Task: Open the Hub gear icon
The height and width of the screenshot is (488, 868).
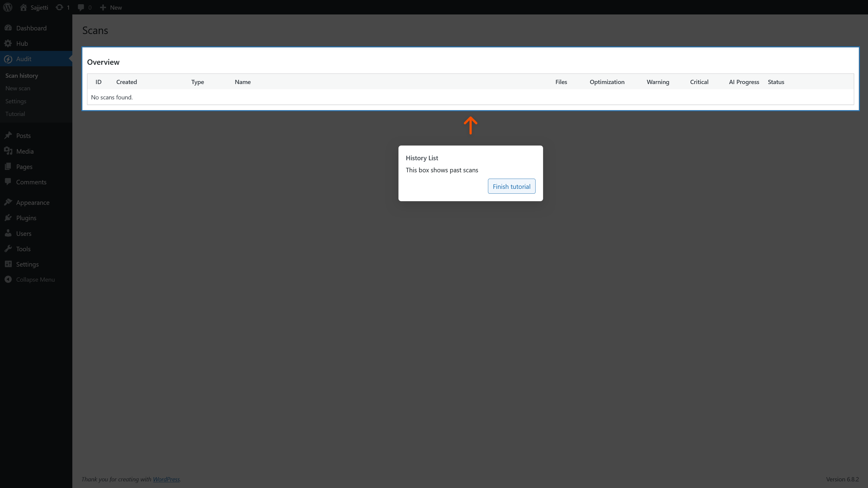Action: [8, 43]
